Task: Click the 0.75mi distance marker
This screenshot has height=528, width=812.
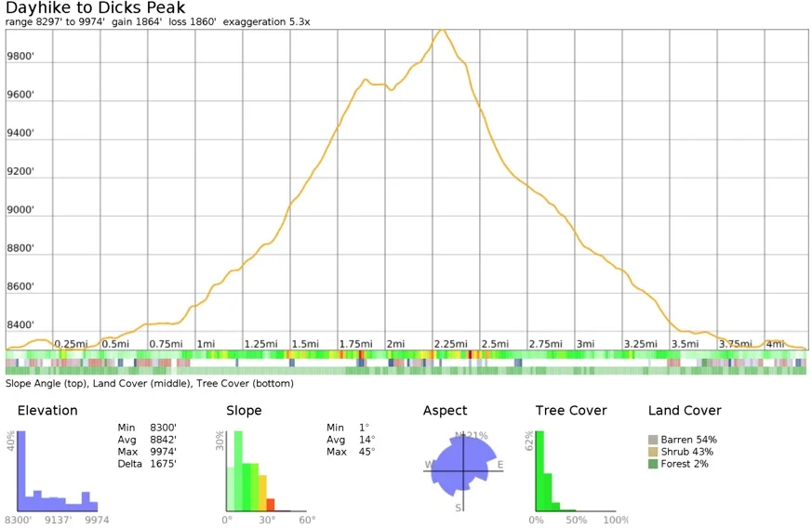Action: [x=166, y=344]
